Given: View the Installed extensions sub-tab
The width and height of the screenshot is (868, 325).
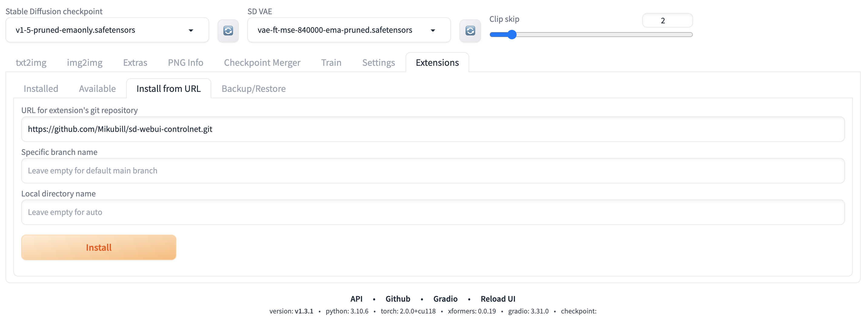Looking at the screenshot, I should click(x=41, y=89).
